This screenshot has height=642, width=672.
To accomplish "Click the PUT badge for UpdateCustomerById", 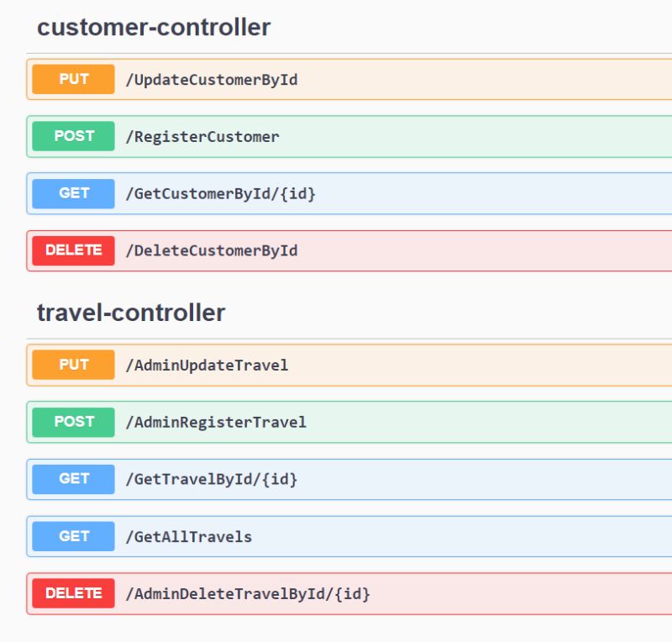I will pyautogui.click(x=73, y=80).
